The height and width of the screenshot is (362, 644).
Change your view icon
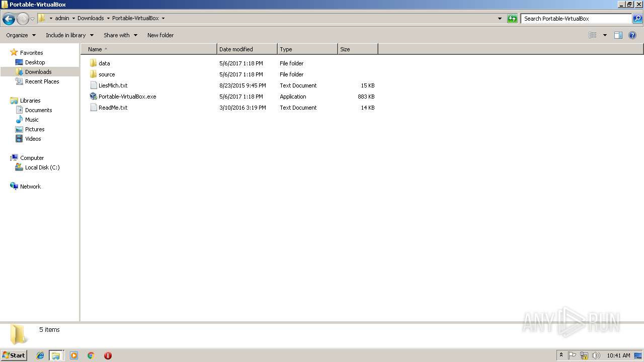[593, 35]
